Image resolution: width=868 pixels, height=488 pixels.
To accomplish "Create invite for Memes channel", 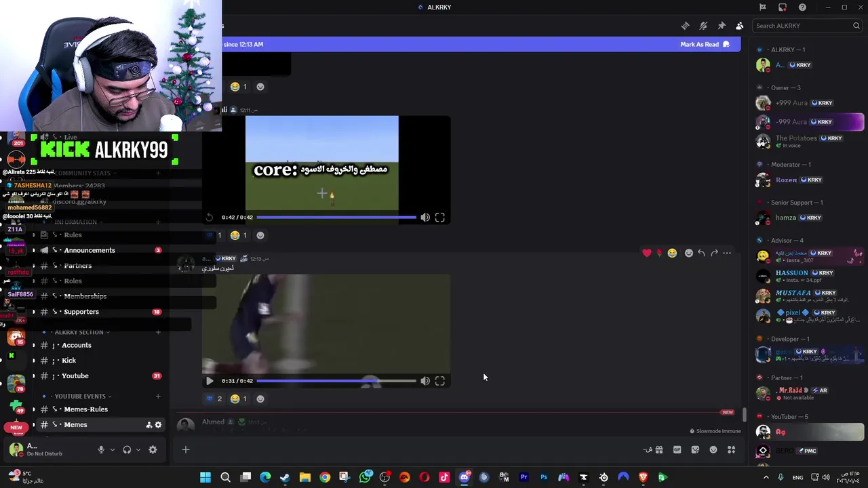I will pos(149,425).
